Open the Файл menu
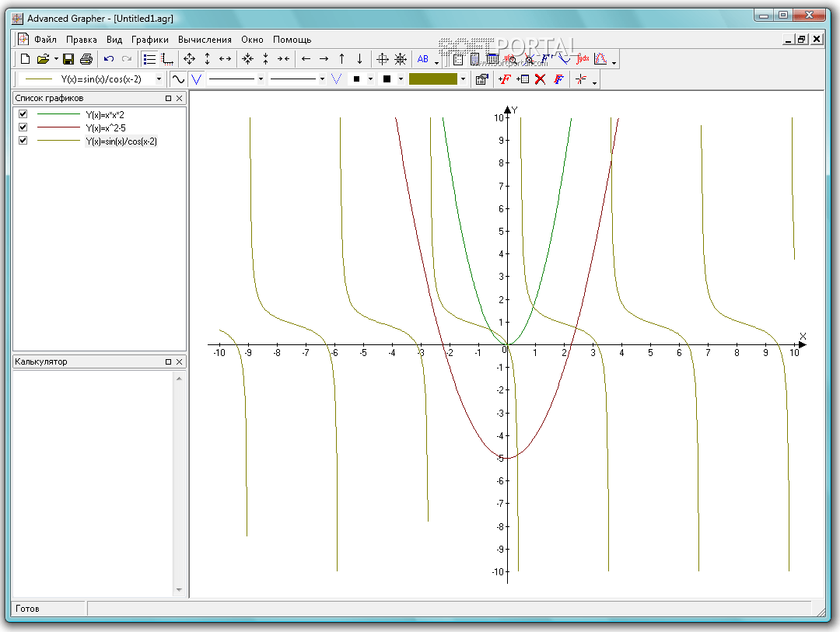The width and height of the screenshot is (840, 632). click(x=46, y=40)
